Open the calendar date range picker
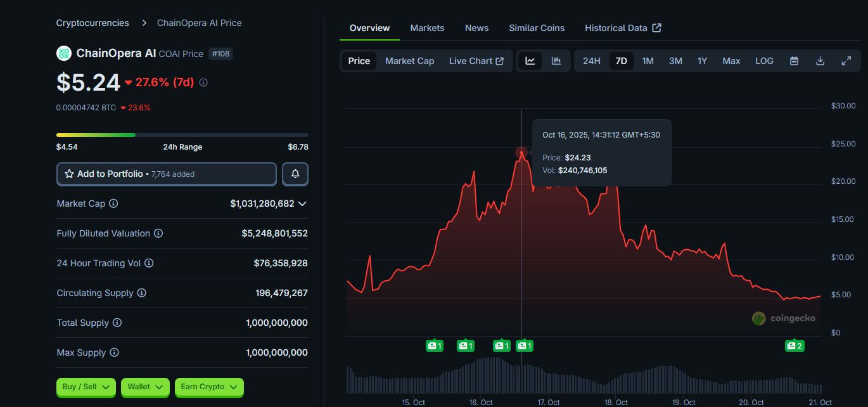 click(x=794, y=61)
